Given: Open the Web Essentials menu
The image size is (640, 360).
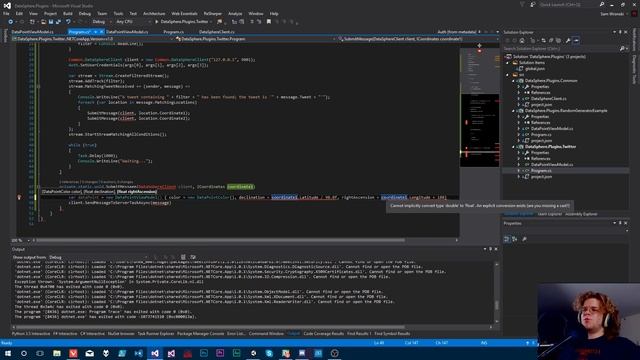Looking at the screenshot, I should click(184, 13).
